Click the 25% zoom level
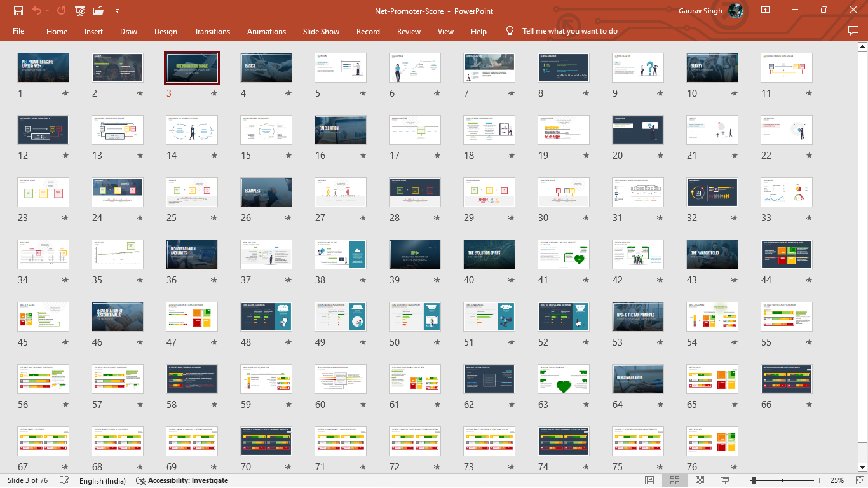868x488 pixels. (837, 480)
